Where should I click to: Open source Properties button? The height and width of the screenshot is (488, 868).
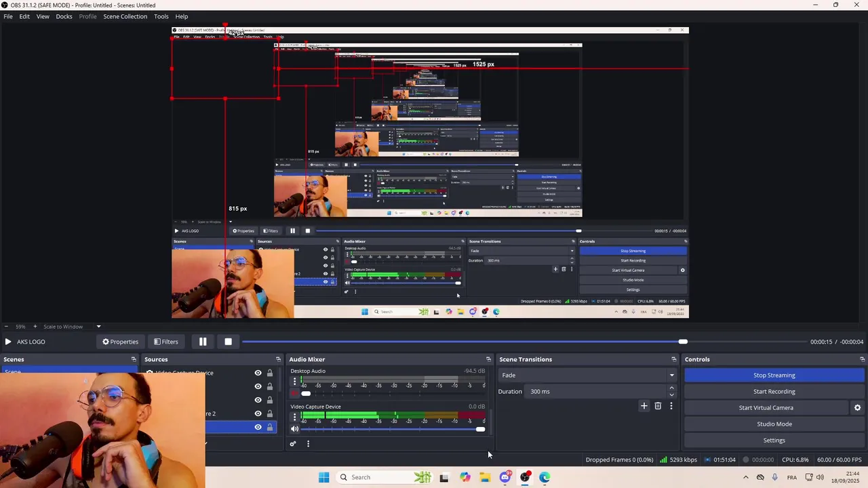120,342
